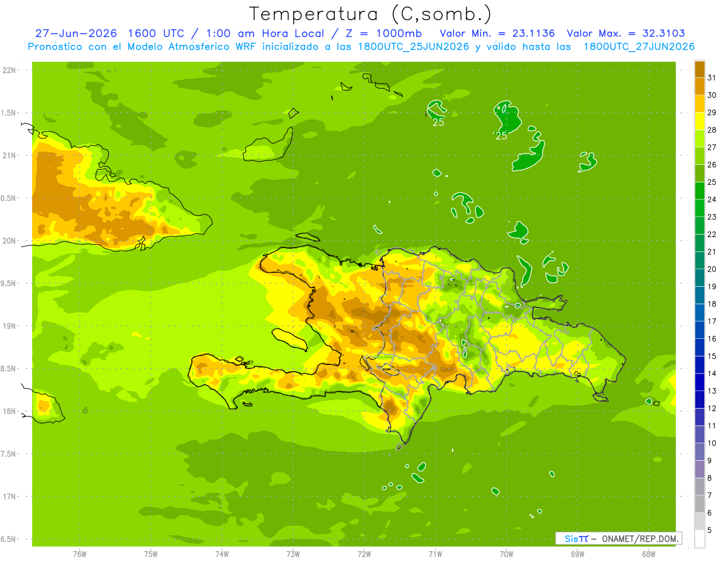
Task: Click the '20N' latitude label
Action: tap(9, 241)
